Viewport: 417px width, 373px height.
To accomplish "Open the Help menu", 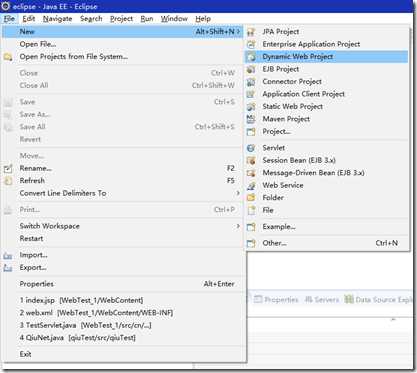I will (203, 19).
